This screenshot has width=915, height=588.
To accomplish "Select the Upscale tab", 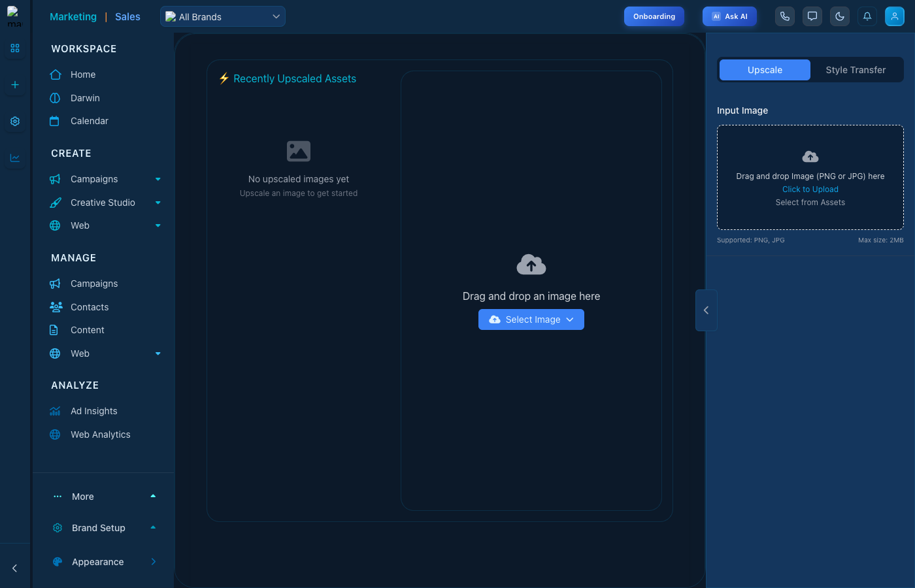I will pyautogui.click(x=765, y=70).
